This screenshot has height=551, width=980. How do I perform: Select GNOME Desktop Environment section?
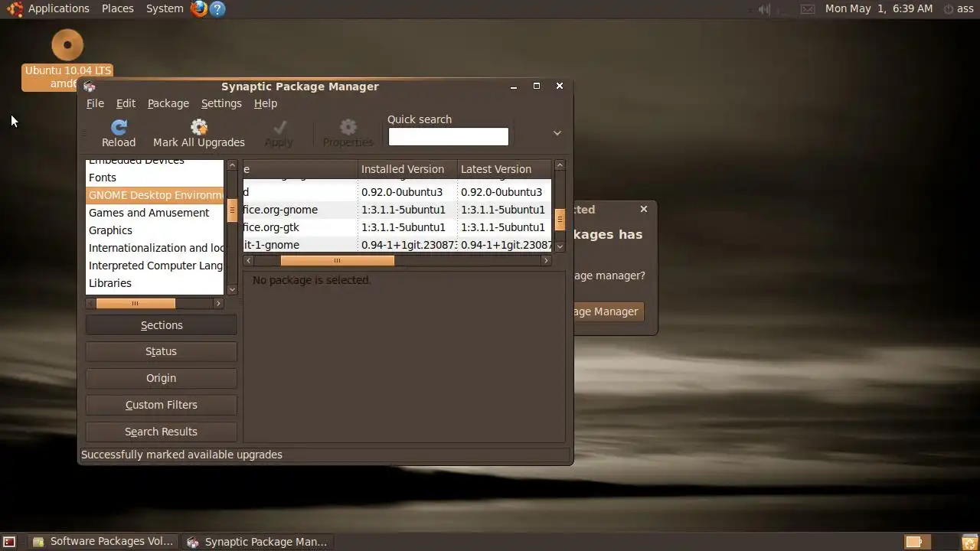coord(155,195)
